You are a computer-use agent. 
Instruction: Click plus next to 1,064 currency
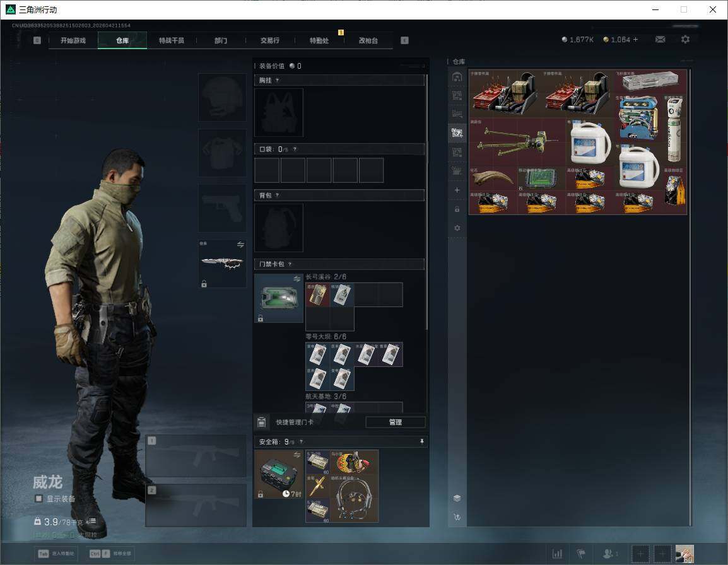coord(636,40)
